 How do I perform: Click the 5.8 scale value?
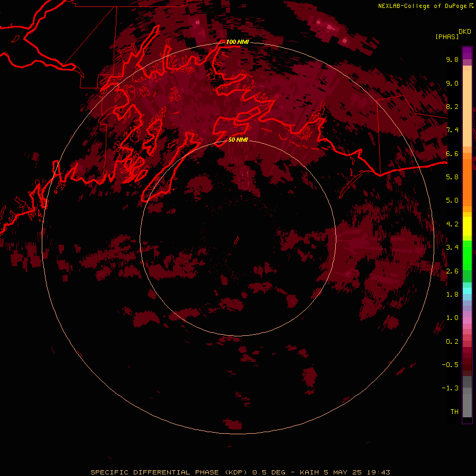(x=452, y=177)
